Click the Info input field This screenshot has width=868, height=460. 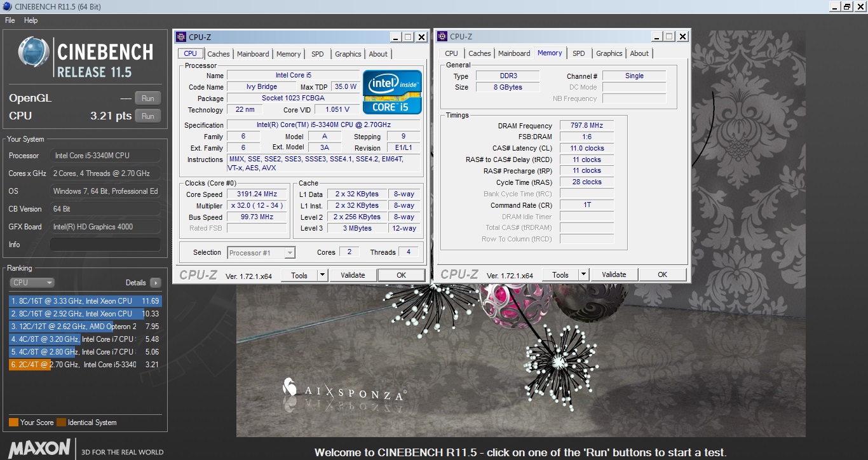pyautogui.click(x=105, y=245)
